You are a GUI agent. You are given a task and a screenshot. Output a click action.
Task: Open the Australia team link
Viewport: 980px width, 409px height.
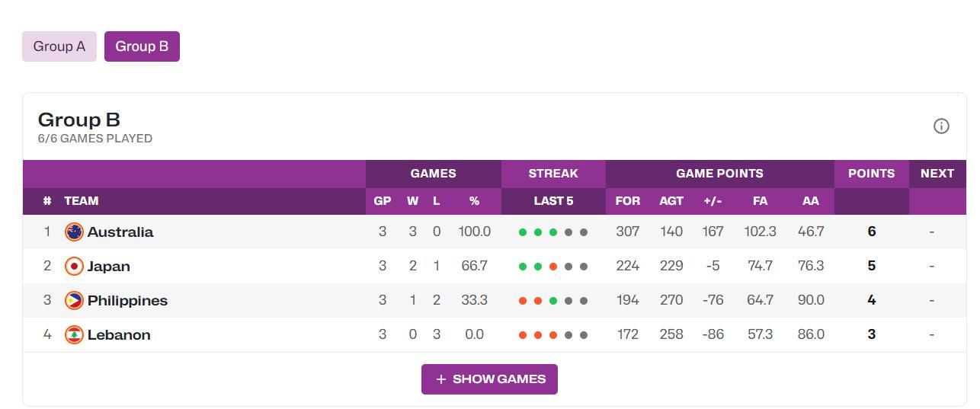(x=120, y=232)
